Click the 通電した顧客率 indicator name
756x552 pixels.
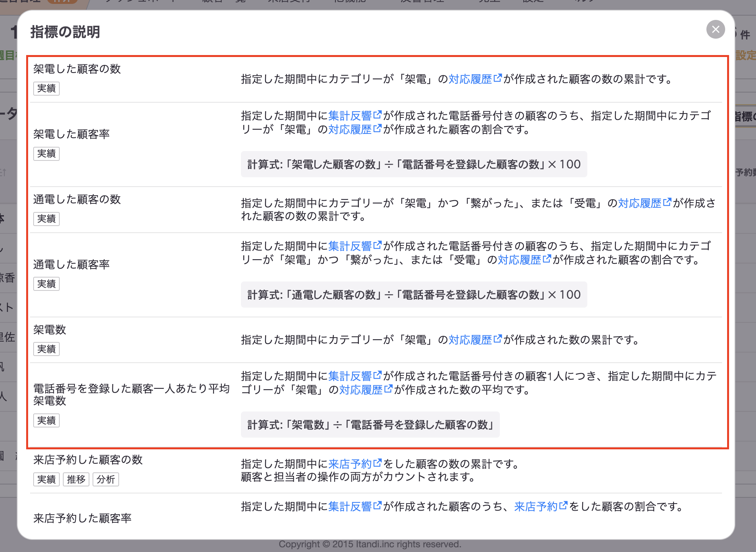click(x=71, y=264)
